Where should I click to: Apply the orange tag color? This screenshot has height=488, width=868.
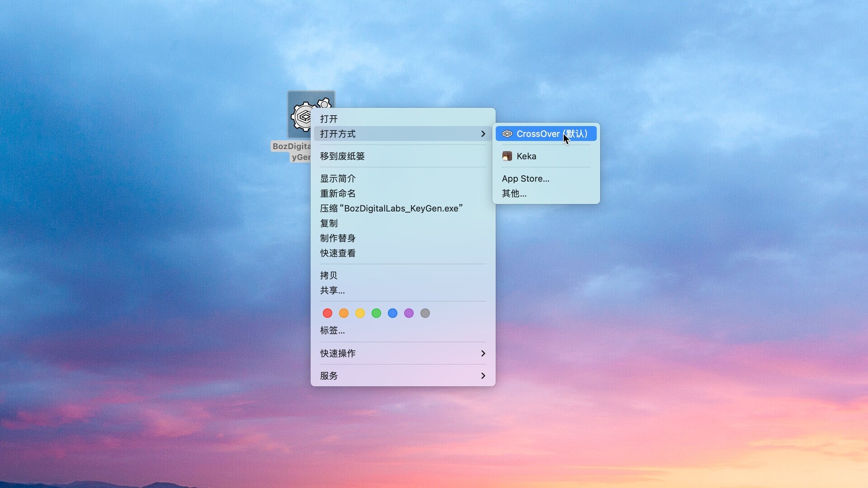344,313
